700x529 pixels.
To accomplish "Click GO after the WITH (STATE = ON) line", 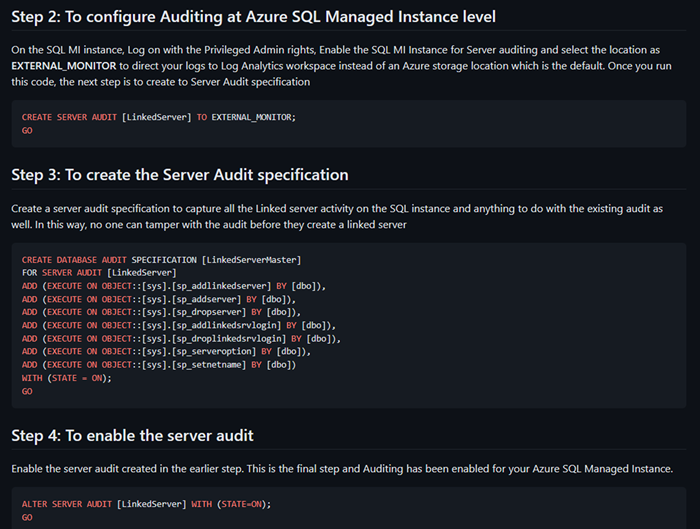I will (x=27, y=392).
